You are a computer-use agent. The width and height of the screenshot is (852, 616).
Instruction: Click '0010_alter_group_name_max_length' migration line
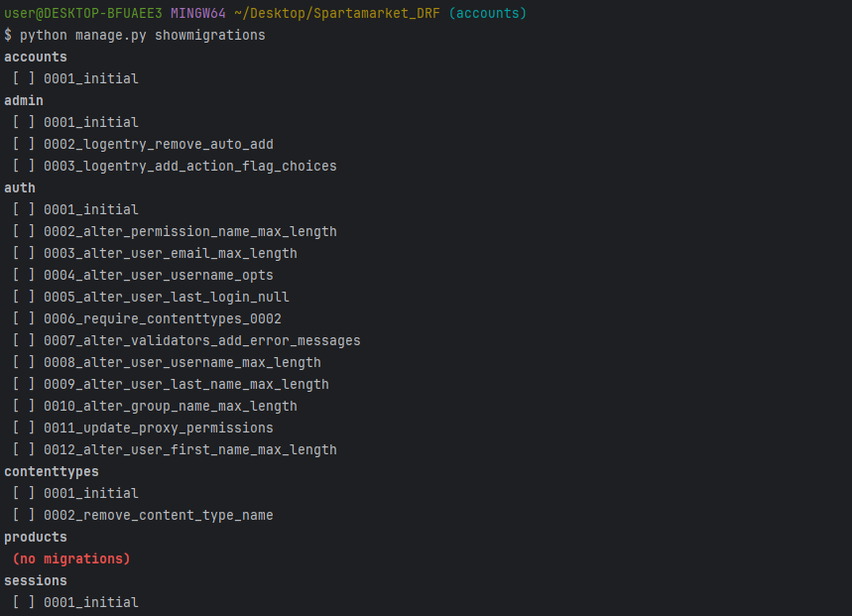pyautogui.click(x=171, y=407)
